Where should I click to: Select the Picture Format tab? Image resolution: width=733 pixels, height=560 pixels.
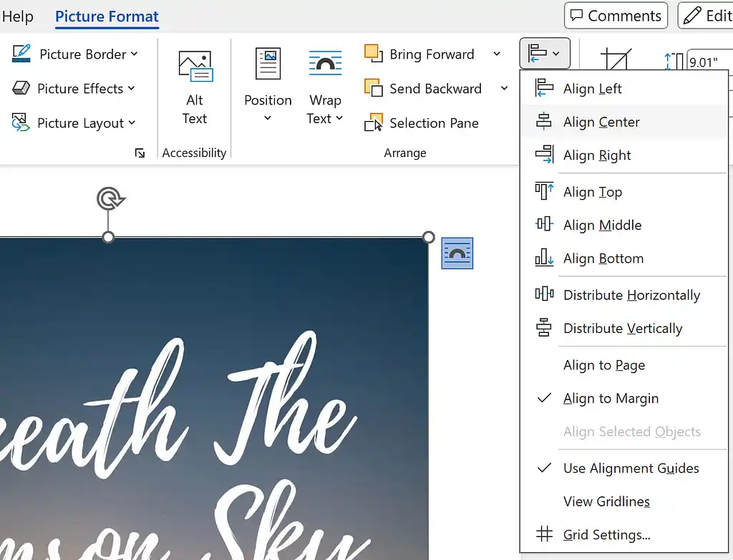click(x=107, y=16)
